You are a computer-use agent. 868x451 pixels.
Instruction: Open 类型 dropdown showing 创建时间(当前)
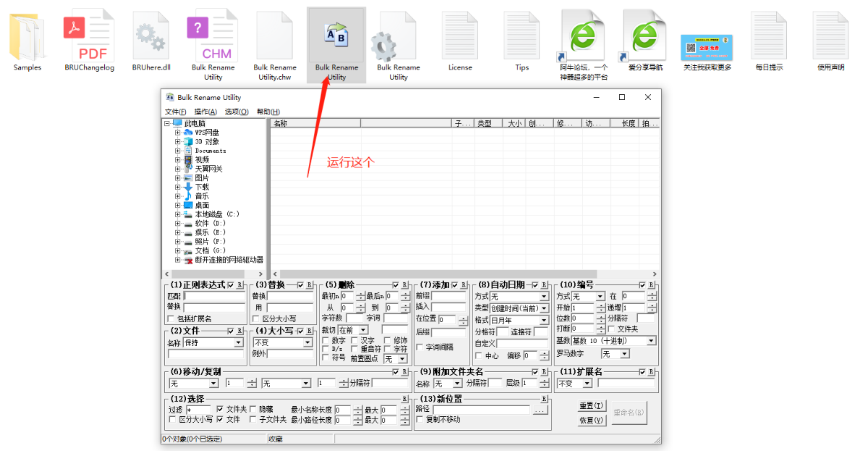519,308
